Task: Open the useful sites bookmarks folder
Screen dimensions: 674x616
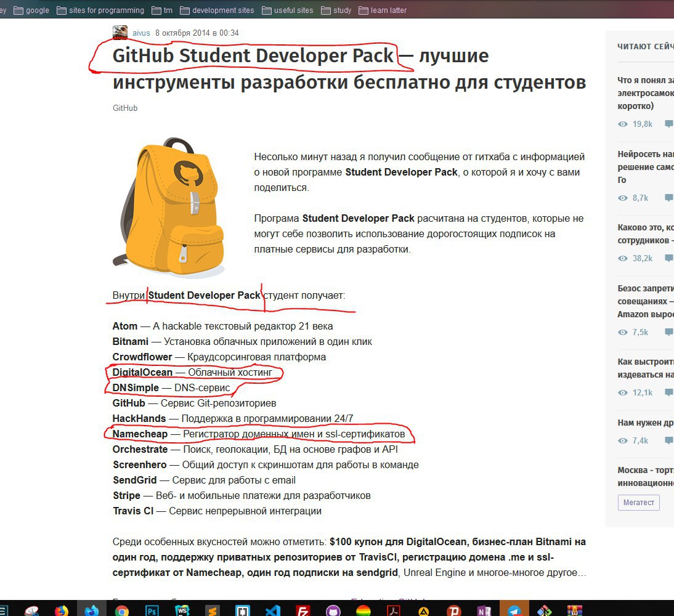Action: [x=288, y=10]
